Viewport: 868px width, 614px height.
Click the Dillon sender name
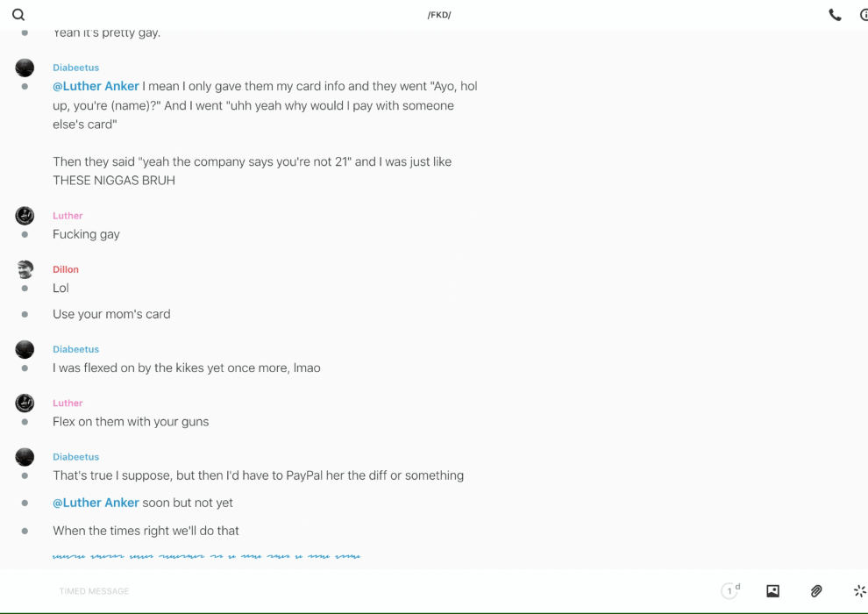point(66,269)
